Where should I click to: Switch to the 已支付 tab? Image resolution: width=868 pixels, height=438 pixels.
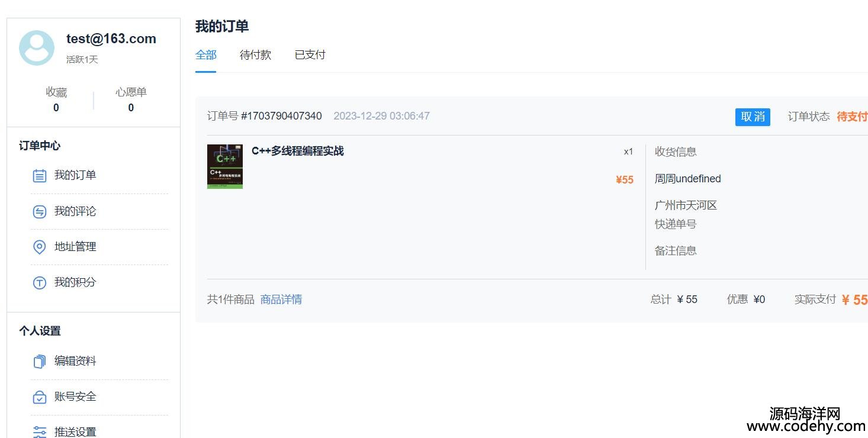point(310,55)
